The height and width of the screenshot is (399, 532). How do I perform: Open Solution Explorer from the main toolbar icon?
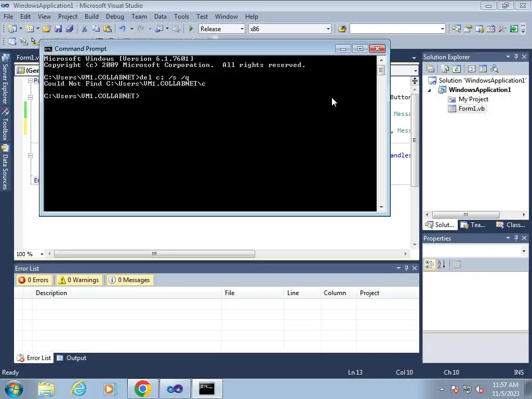(x=456, y=29)
